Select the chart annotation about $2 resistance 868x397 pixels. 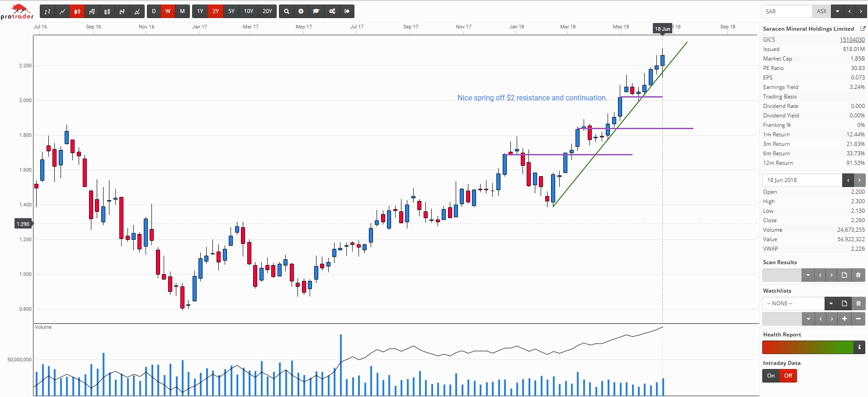tap(532, 98)
